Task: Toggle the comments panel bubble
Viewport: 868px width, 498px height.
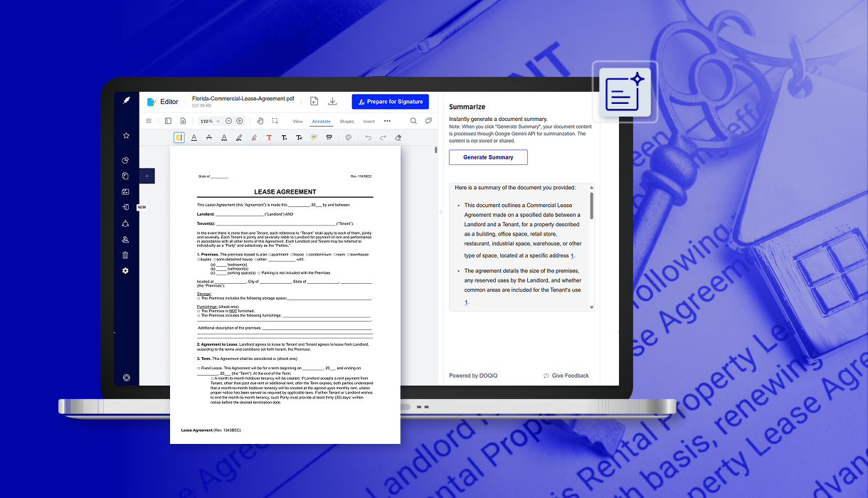Action: point(428,121)
